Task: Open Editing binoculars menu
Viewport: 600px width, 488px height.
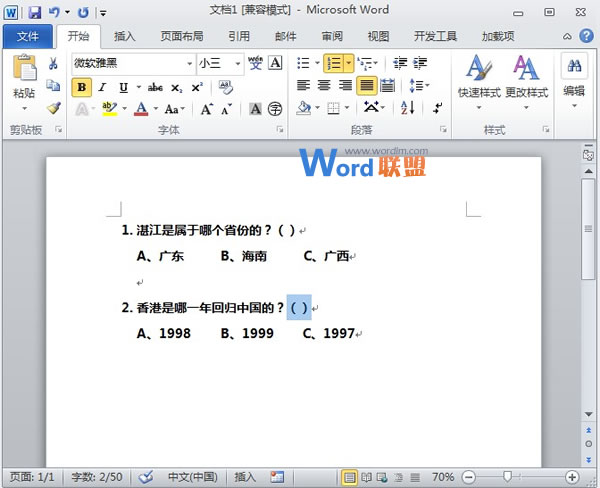Action: click(574, 80)
